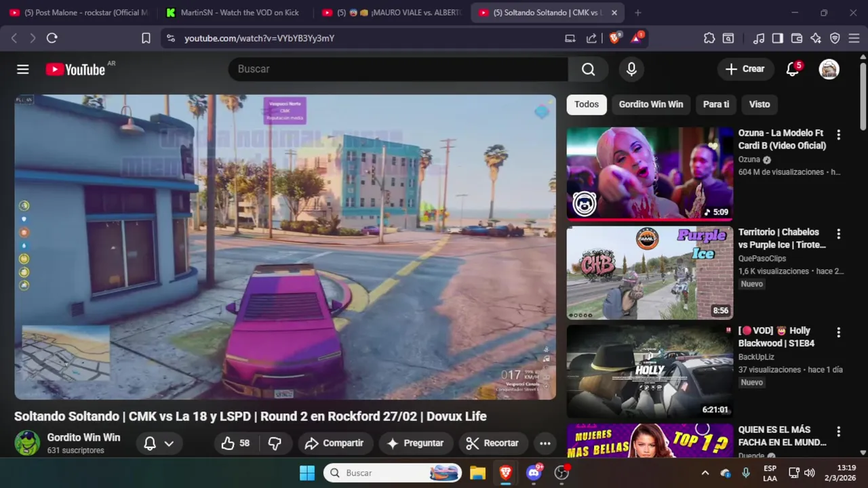This screenshot has width=868, height=488.
Task: Open a new browser tab
Action: click(x=637, y=13)
